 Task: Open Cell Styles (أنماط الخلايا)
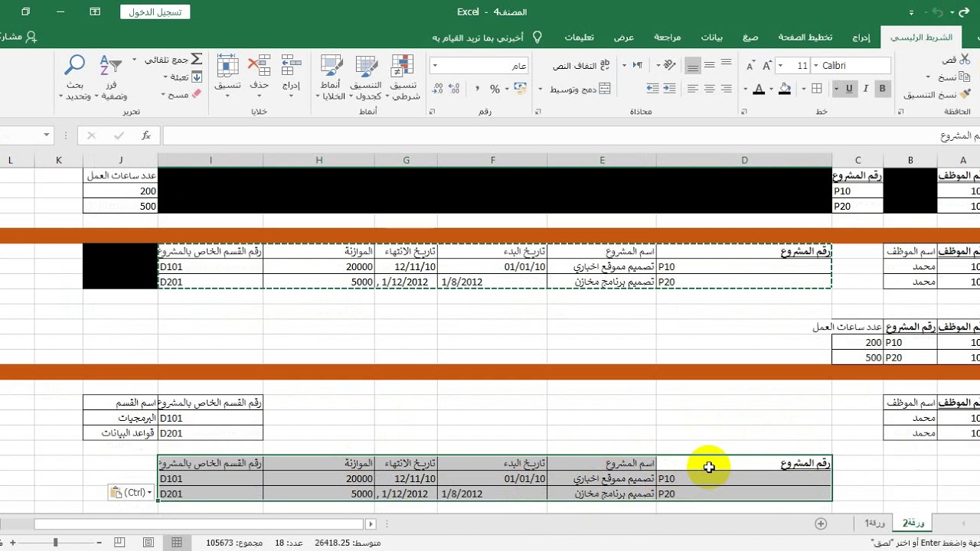332,77
